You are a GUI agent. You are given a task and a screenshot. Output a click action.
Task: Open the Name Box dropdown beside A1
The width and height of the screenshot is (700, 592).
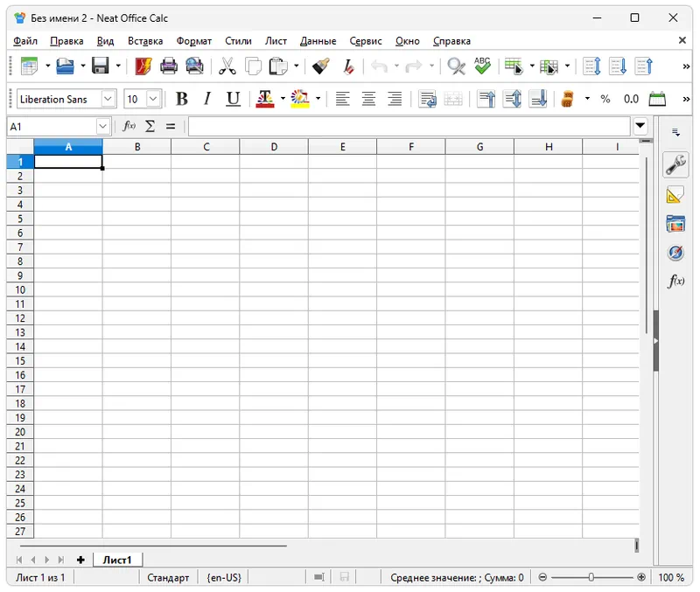(102, 126)
